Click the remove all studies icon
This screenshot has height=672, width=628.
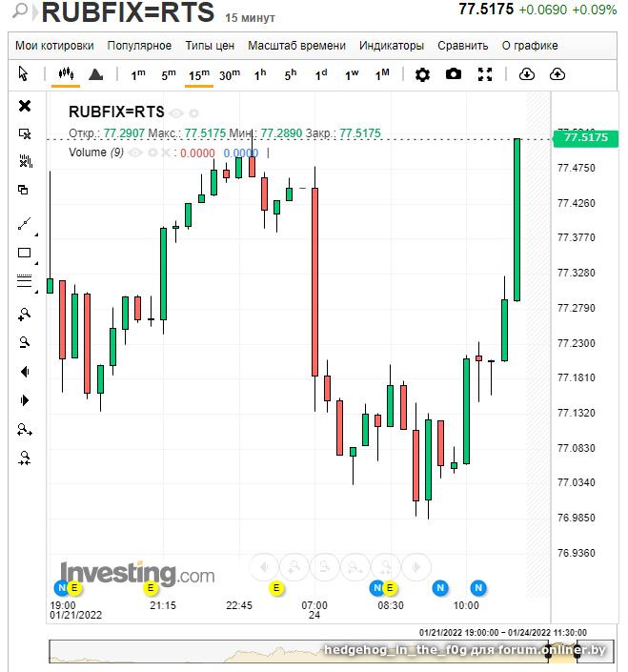(26, 161)
